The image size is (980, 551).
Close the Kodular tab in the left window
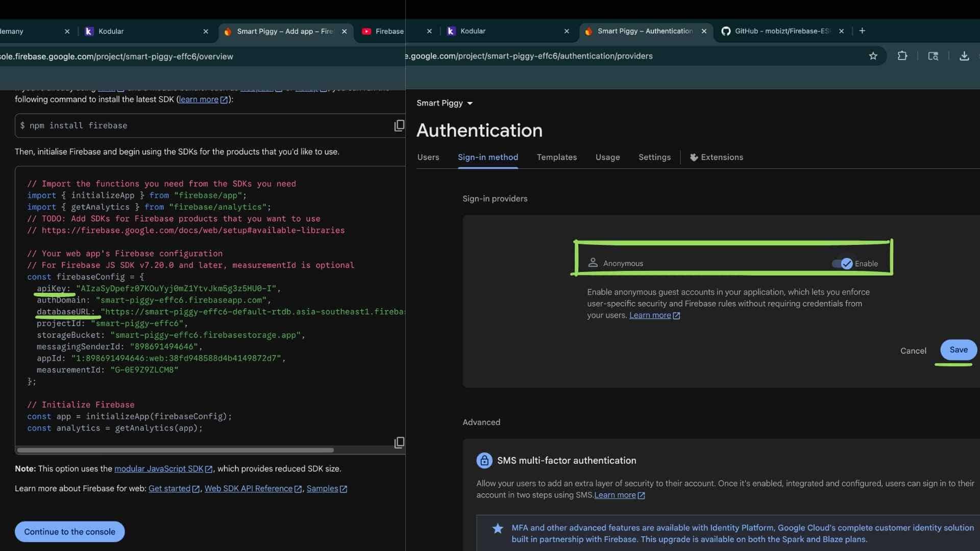click(x=206, y=32)
